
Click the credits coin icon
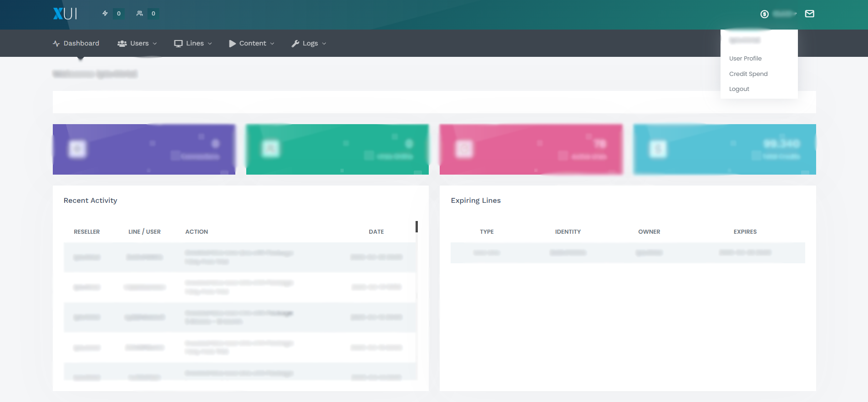point(764,14)
